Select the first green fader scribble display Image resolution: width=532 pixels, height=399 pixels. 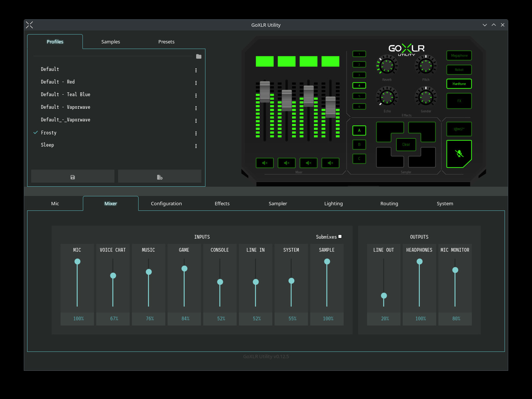pyautogui.click(x=265, y=61)
